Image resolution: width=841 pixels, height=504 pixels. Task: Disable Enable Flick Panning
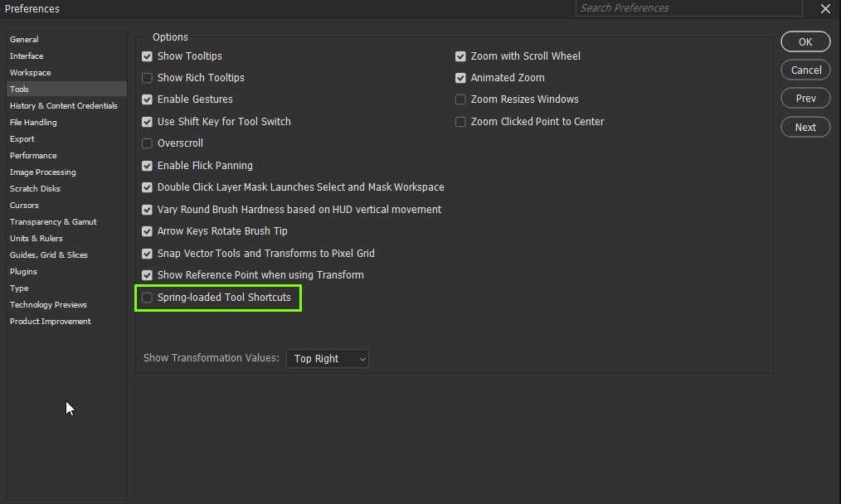coord(147,165)
